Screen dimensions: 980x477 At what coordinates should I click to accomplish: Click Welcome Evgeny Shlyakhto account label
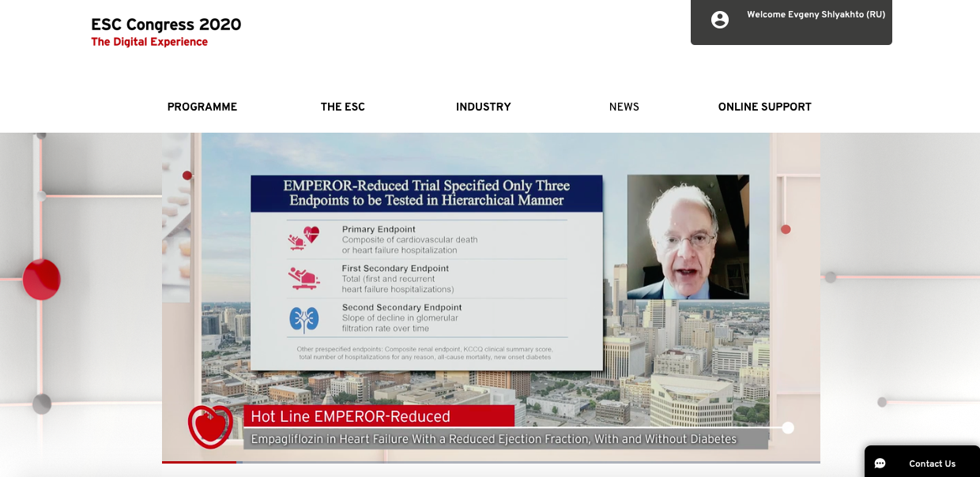[x=816, y=15]
